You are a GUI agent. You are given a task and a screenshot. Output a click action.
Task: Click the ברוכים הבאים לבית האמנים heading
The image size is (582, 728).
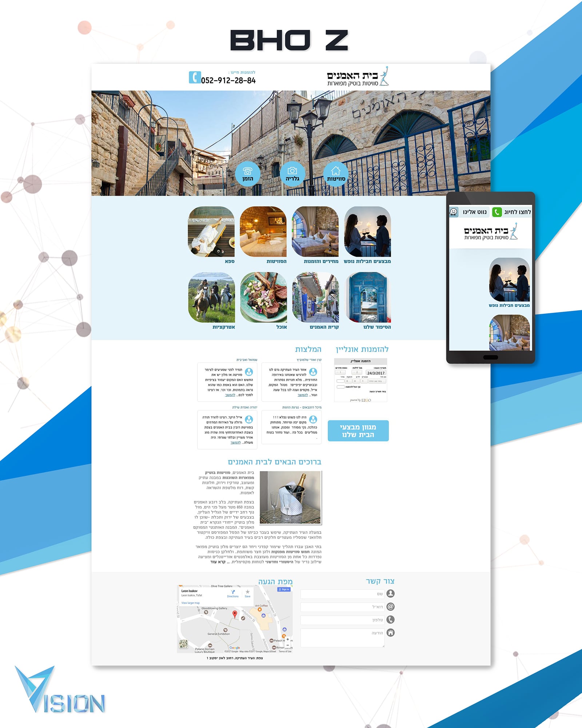pyautogui.click(x=275, y=462)
